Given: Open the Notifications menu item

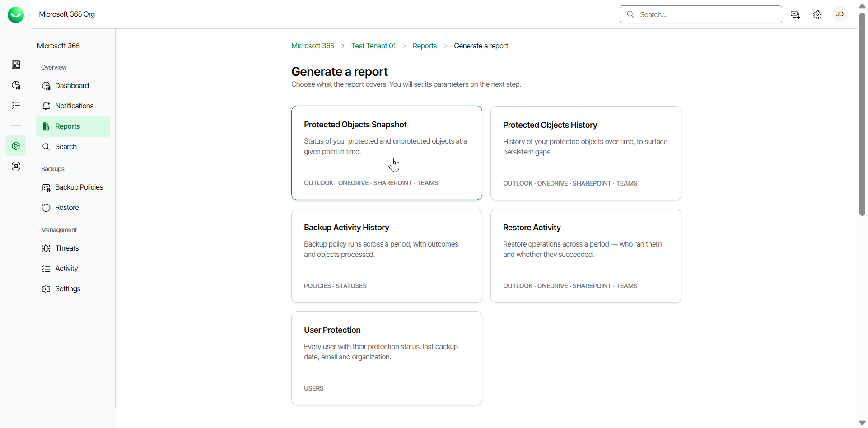Looking at the screenshot, I should pyautogui.click(x=73, y=106).
